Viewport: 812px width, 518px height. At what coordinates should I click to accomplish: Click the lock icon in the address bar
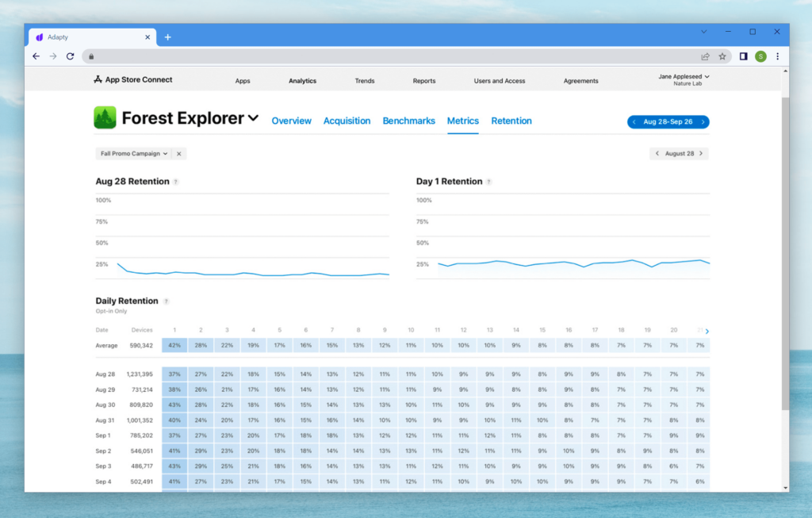pos(91,56)
